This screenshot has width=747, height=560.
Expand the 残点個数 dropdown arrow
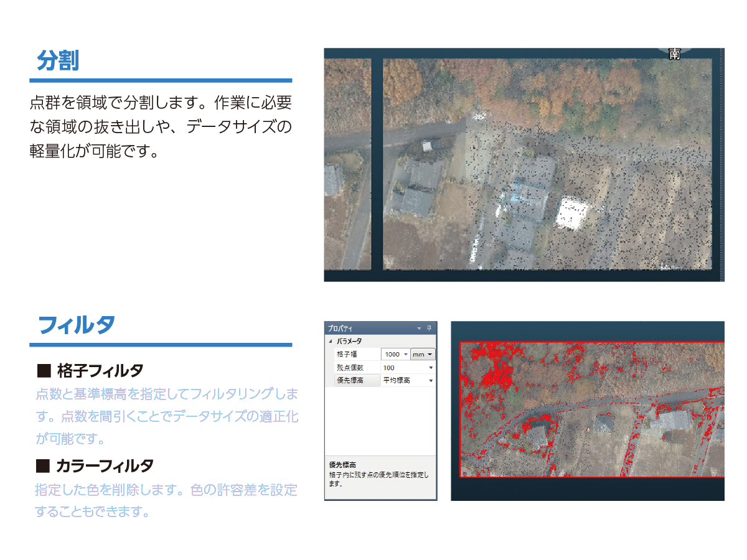431,368
